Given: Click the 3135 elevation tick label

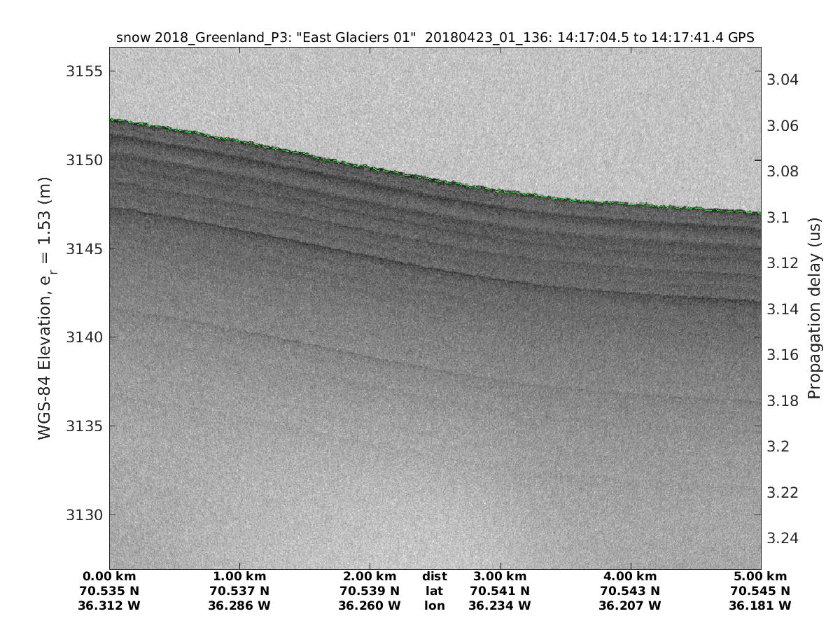Looking at the screenshot, I should [x=83, y=426].
